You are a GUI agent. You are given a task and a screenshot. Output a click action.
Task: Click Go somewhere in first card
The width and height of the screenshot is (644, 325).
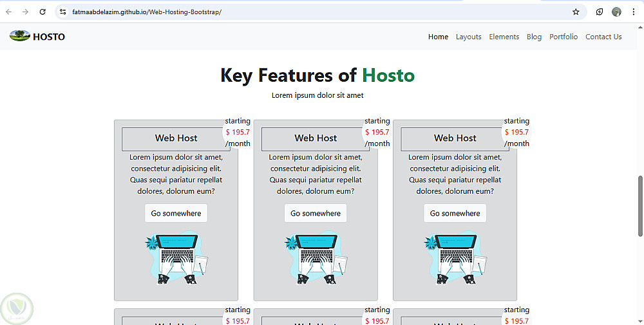pyautogui.click(x=176, y=214)
